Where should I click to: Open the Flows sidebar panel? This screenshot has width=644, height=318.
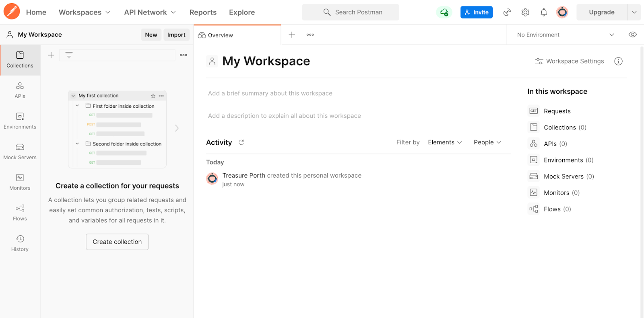coord(20,213)
